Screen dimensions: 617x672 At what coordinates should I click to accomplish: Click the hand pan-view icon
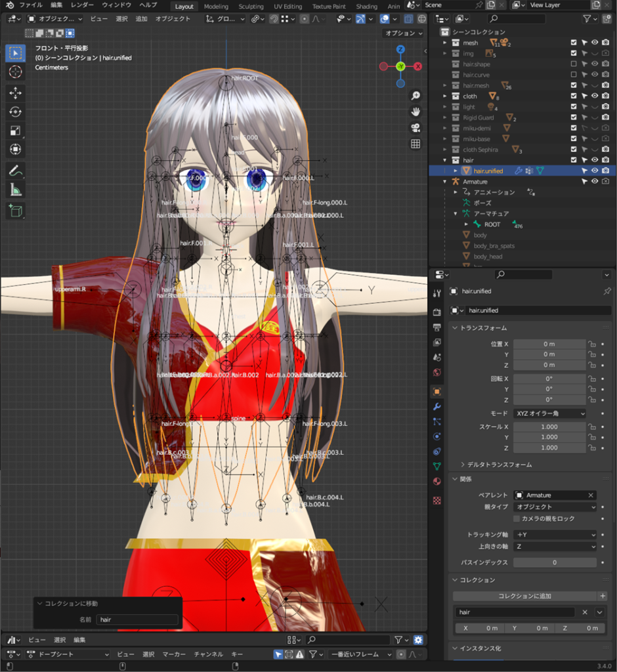tap(415, 112)
